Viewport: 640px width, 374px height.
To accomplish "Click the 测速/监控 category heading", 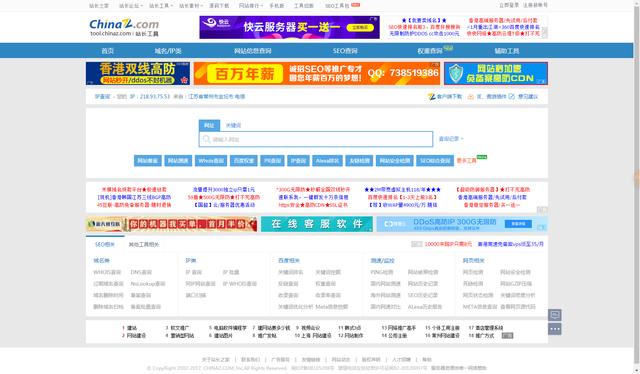I will point(382,260).
